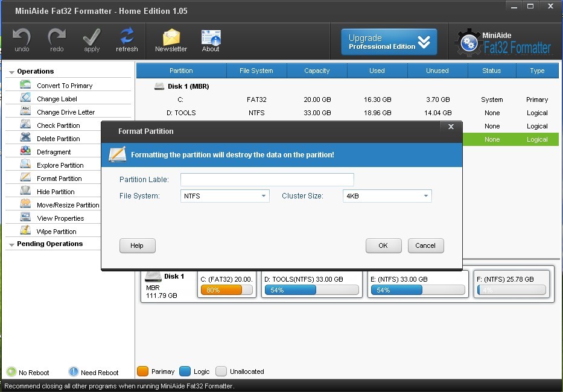
Task: Click the refresh arrows icon
Action: tap(127, 36)
